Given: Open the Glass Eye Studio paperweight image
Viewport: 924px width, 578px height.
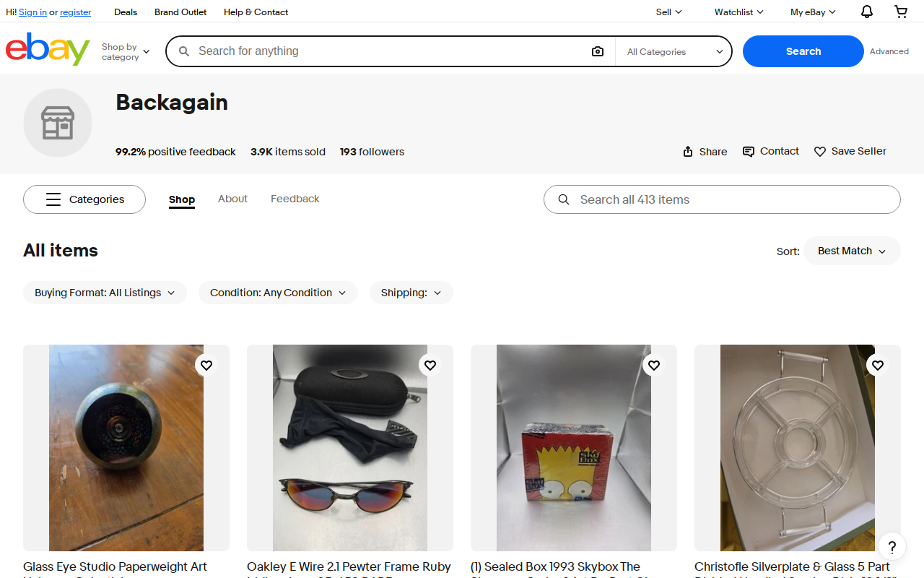Looking at the screenshot, I should 126,448.
